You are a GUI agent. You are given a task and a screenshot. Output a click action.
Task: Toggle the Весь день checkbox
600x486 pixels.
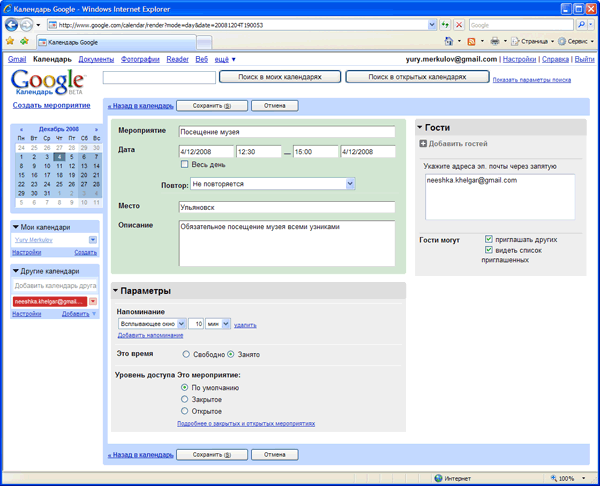click(x=184, y=164)
